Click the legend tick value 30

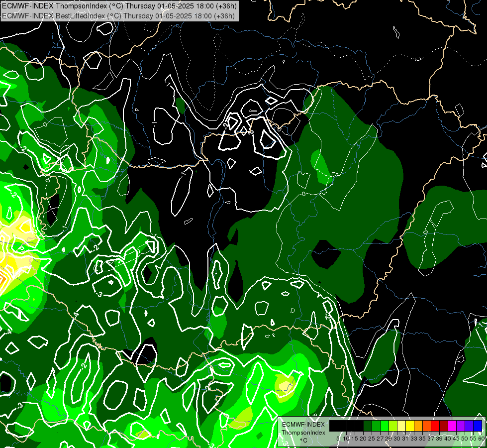[x=397, y=439]
